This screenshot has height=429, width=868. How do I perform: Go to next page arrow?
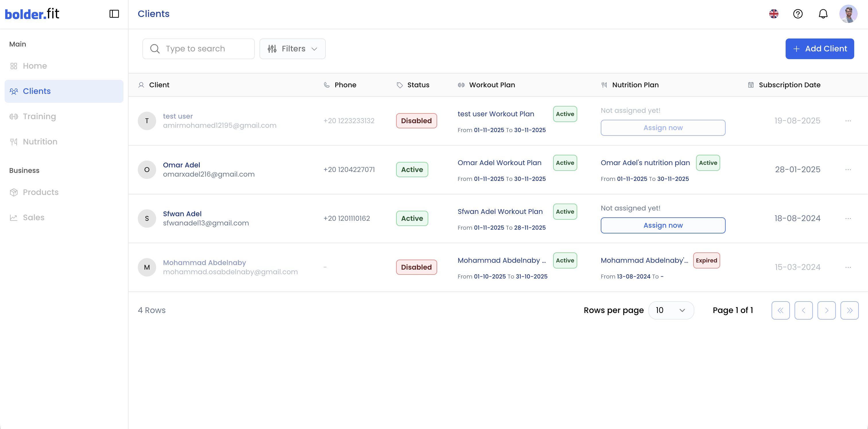point(826,310)
